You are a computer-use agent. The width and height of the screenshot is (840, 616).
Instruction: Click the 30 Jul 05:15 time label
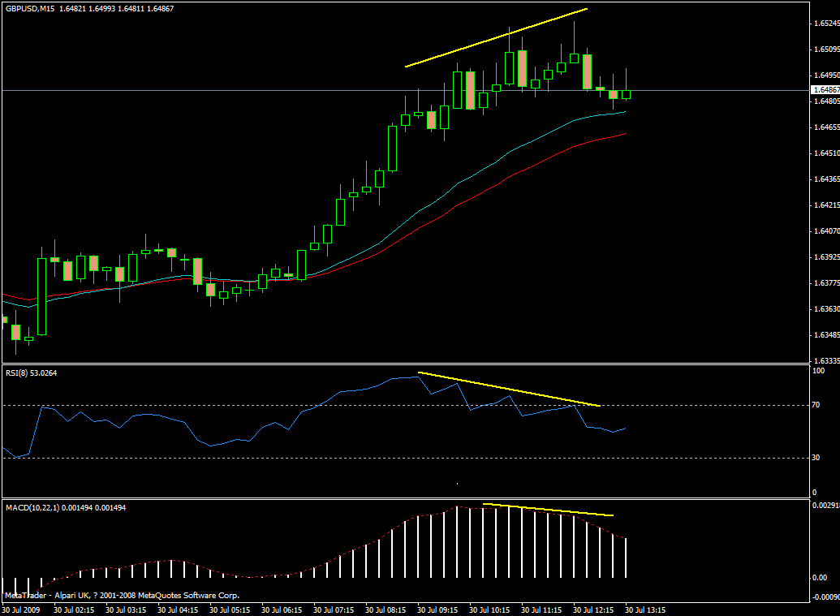(x=230, y=610)
